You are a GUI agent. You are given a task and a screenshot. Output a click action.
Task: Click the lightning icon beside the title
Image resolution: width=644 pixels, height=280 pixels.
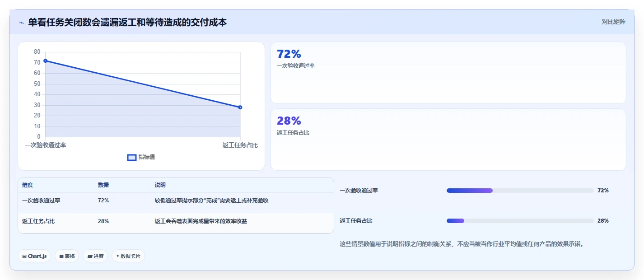tap(21, 22)
